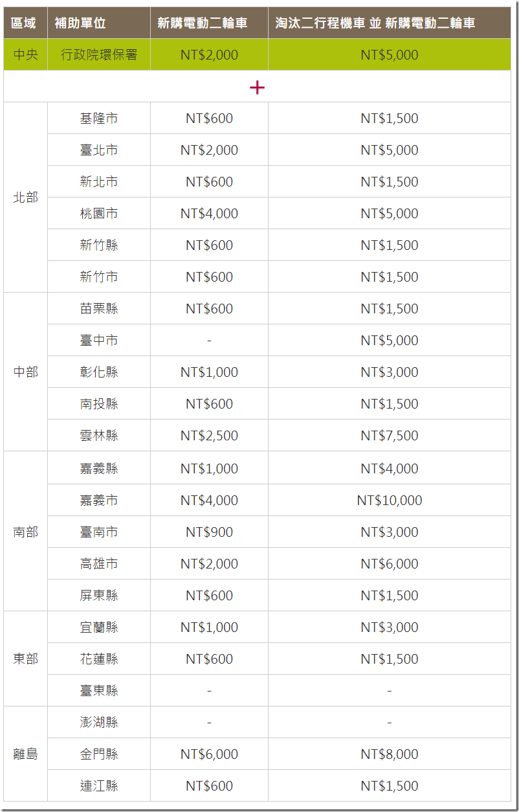Select the 桃園市 cell
Viewport: 519px width, 812px height.
coord(99,214)
